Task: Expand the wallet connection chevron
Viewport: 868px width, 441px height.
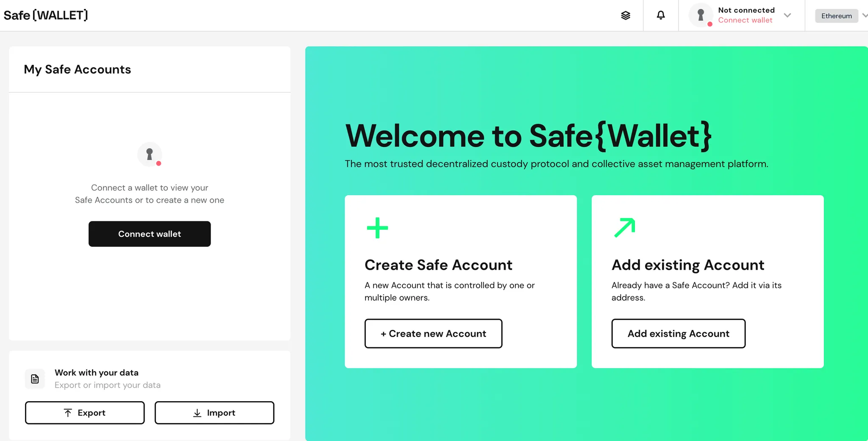Action: tap(787, 15)
